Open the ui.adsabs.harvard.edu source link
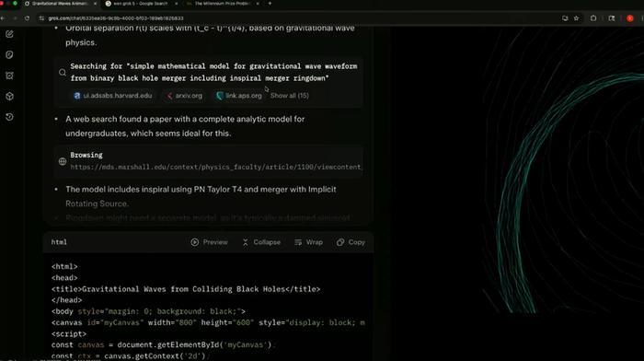The width and height of the screenshot is (644, 361). 112,96
